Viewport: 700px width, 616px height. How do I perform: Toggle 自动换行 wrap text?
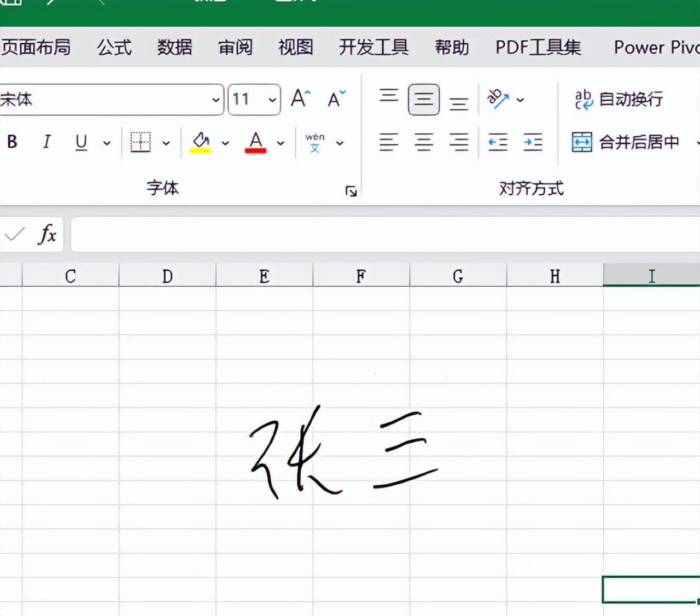pos(619,99)
